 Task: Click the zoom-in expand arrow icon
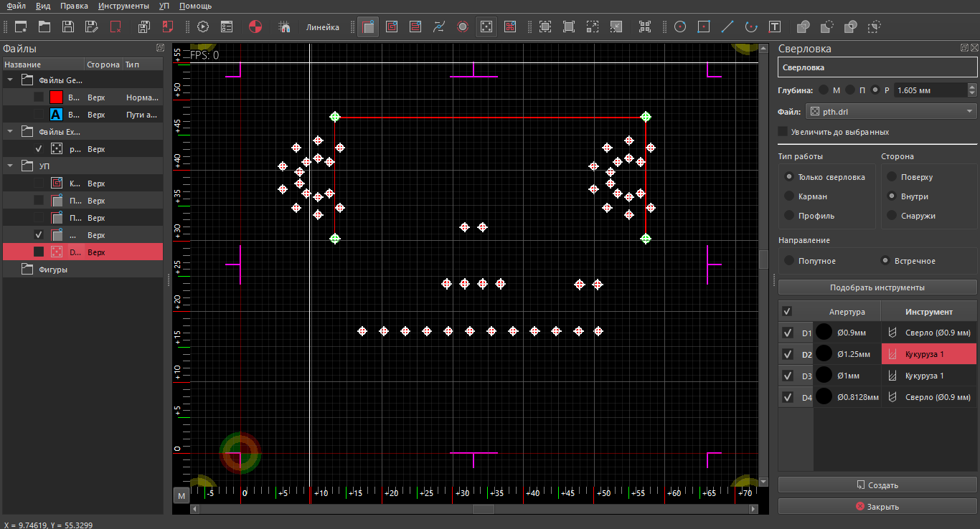click(x=593, y=27)
